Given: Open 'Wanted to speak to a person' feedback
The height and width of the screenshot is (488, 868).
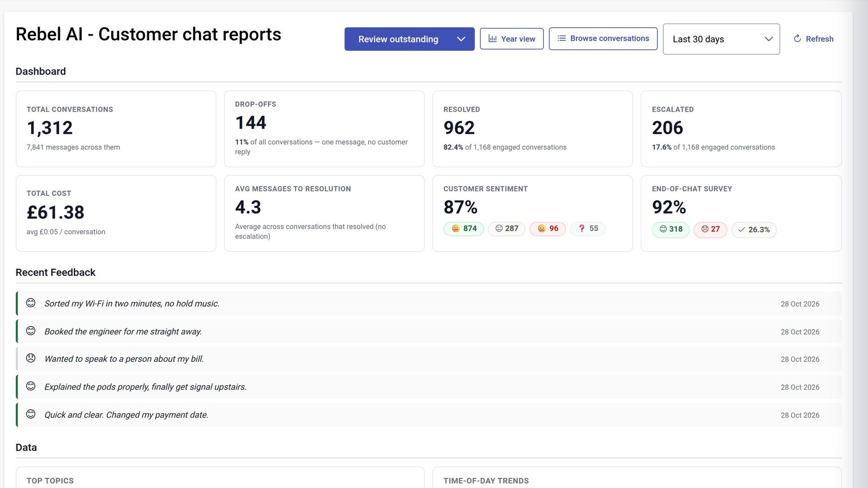Looking at the screenshot, I should point(429,359).
